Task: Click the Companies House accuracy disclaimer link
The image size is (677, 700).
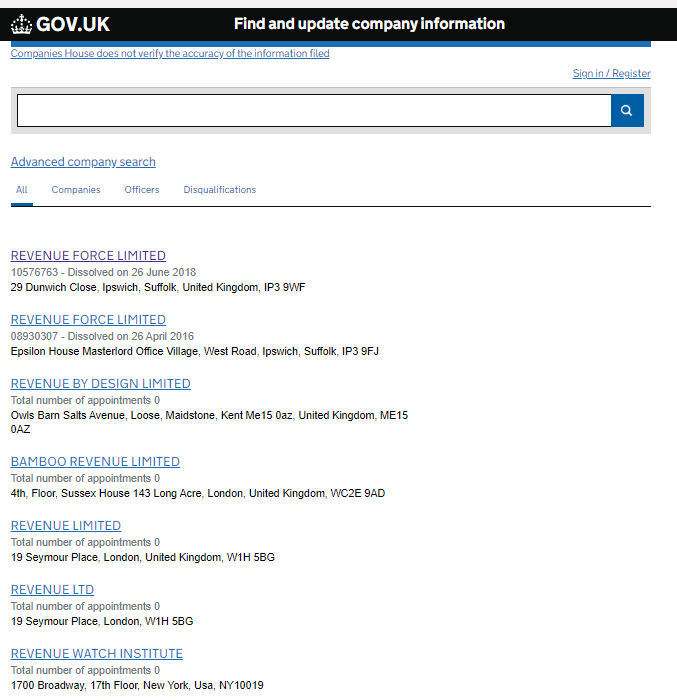Action: [170, 54]
